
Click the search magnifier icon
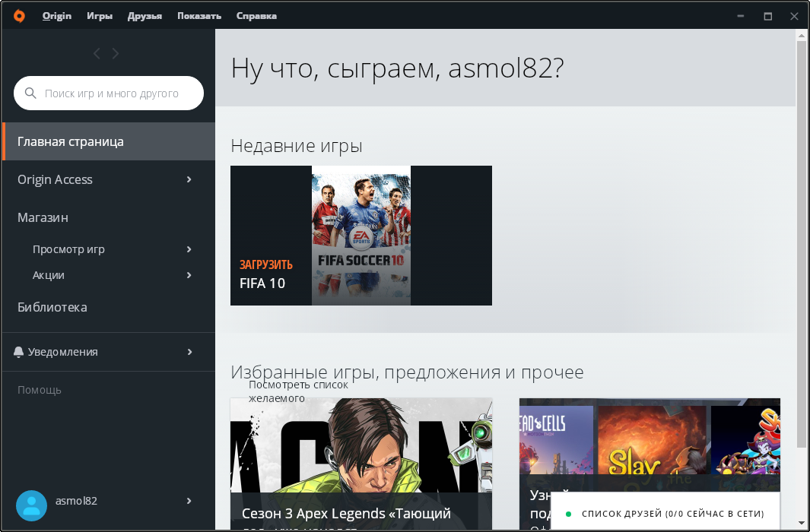coord(30,93)
